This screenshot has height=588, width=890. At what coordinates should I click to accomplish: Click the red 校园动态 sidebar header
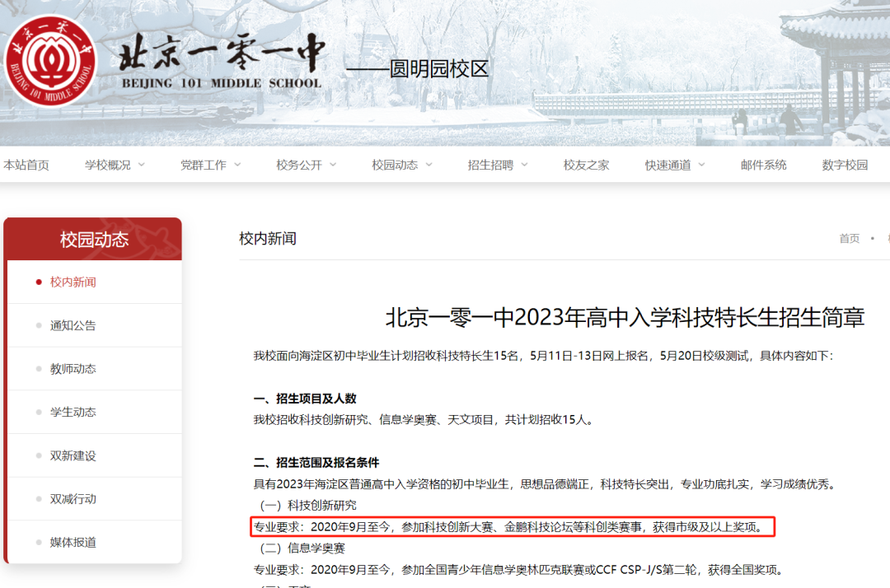(93, 240)
